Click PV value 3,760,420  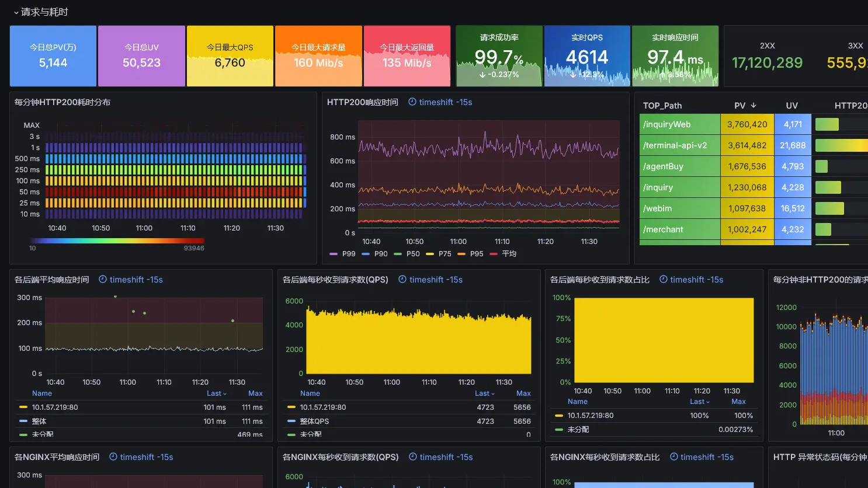[747, 124]
